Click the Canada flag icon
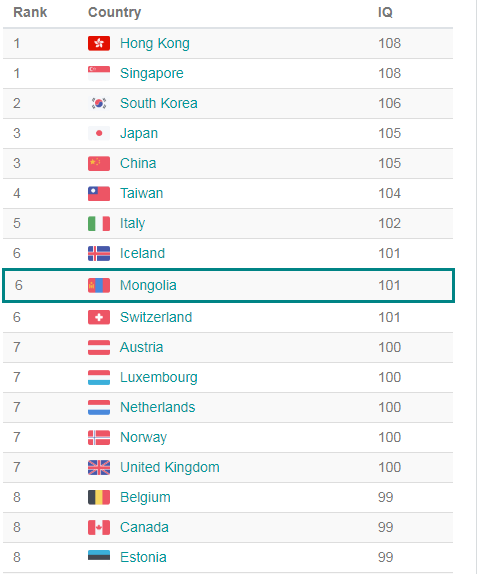 click(99, 528)
